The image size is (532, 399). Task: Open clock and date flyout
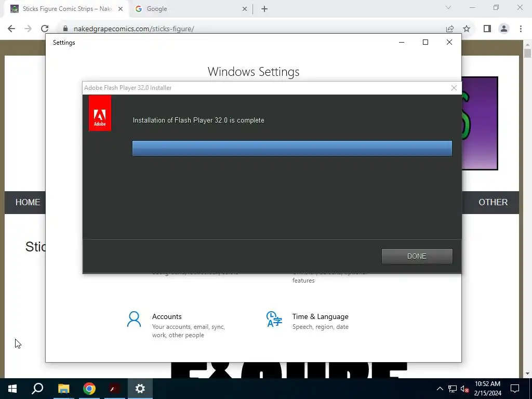[487, 389]
